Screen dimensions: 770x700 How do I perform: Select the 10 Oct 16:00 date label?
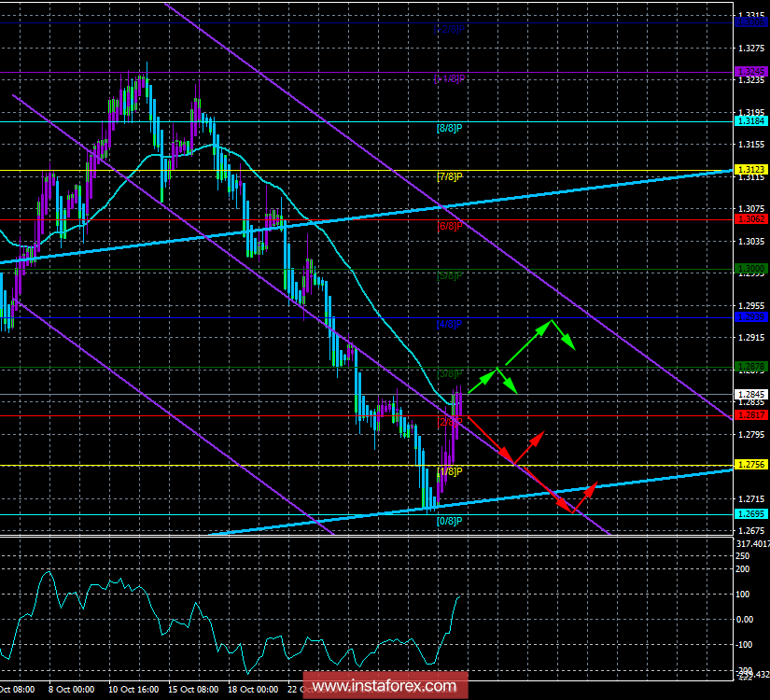pyautogui.click(x=133, y=690)
